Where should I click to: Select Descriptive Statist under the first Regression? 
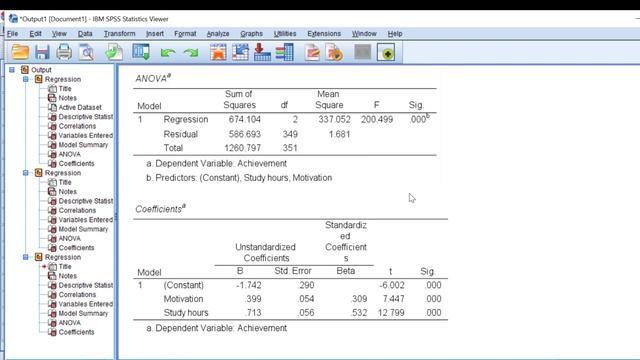[86, 117]
